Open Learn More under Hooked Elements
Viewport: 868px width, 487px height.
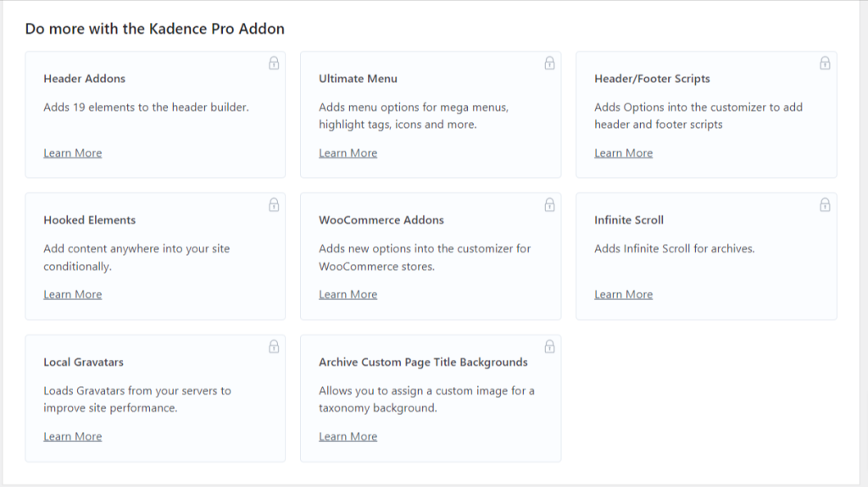click(73, 295)
